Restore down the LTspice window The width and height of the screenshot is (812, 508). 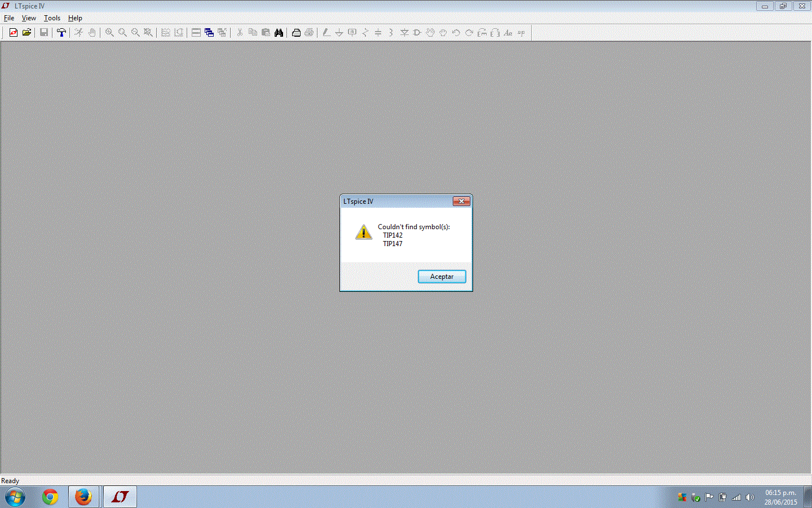pyautogui.click(x=783, y=6)
